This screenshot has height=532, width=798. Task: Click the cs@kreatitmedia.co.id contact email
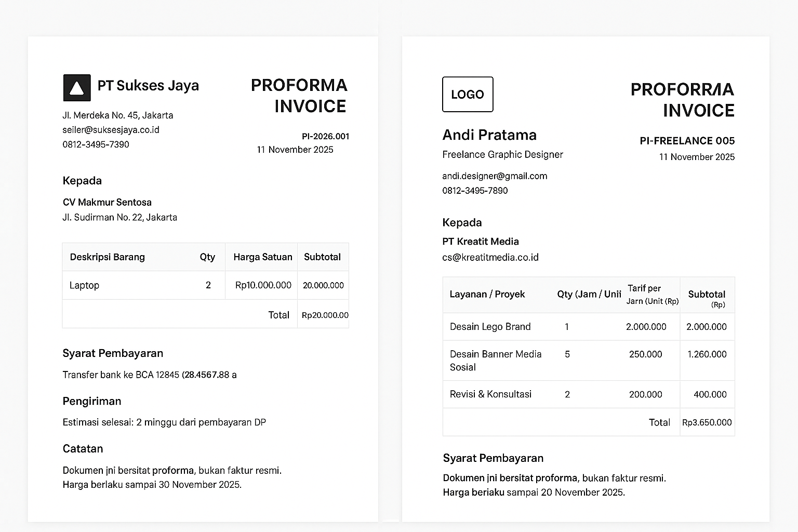click(x=490, y=257)
